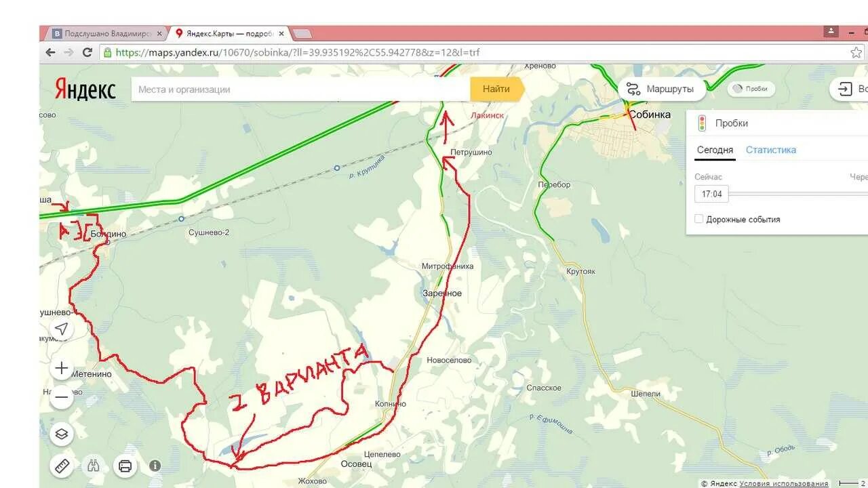Zoom out with the minus button

(x=62, y=397)
